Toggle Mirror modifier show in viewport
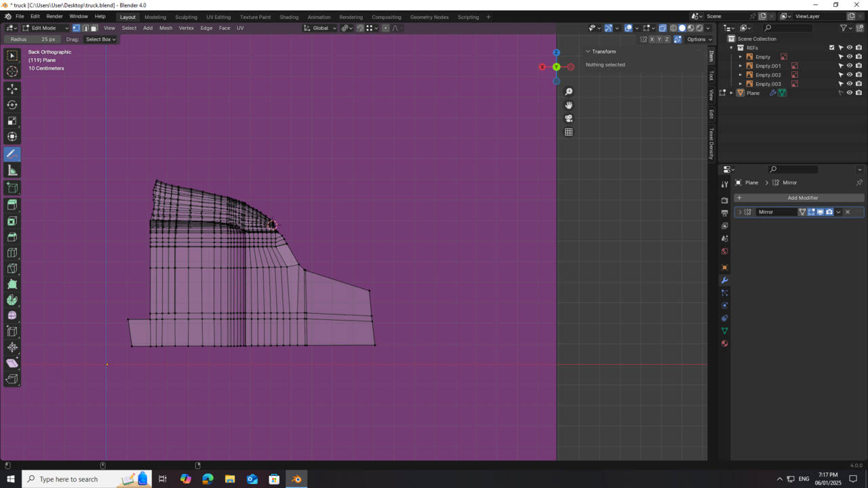This screenshot has height=488, width=868. [820, 212]
